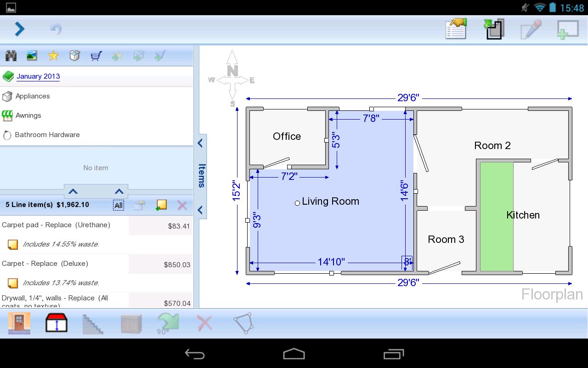Select the polygon drawing tool
Screen dimensions: 588x368
tap(243, 323)
